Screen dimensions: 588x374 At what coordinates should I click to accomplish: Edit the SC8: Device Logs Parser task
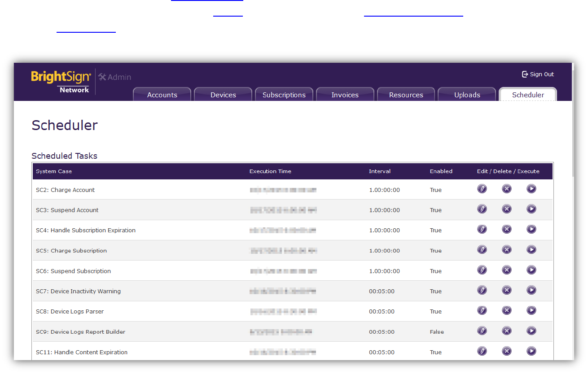pos(482,310)
